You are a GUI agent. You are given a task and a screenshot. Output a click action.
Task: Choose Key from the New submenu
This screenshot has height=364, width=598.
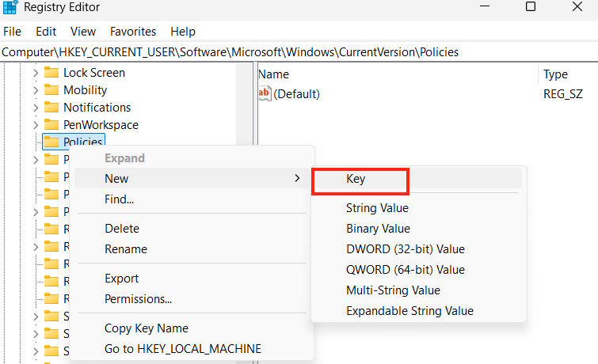click(x=417, y=178)
